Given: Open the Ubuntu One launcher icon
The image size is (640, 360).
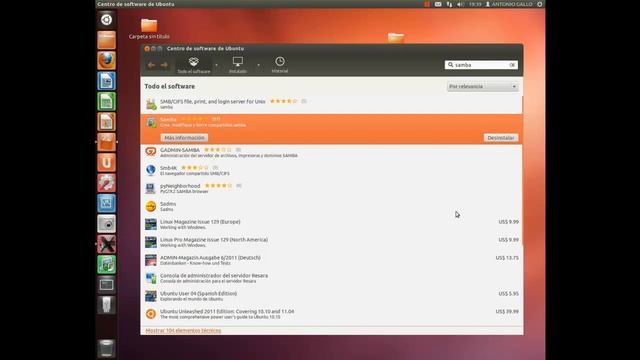Looking at the screenshot, I should [x=106, y=162].
